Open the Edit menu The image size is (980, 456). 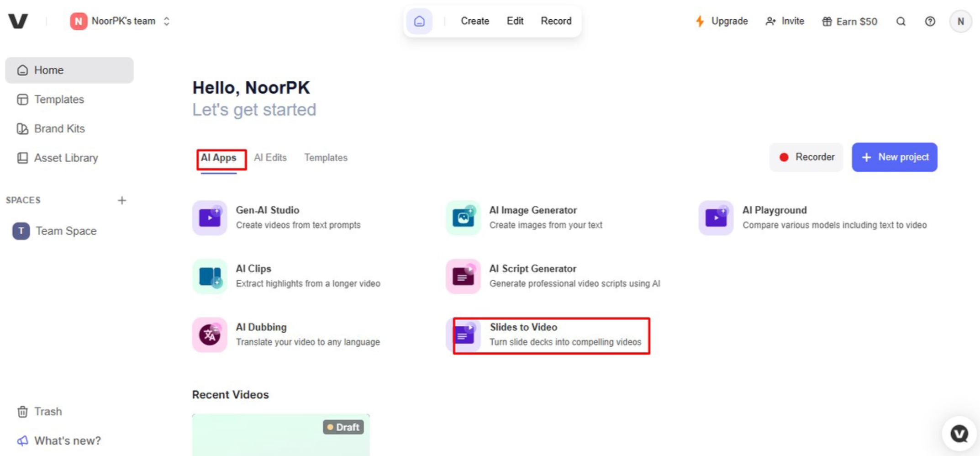tap(515, 21)
